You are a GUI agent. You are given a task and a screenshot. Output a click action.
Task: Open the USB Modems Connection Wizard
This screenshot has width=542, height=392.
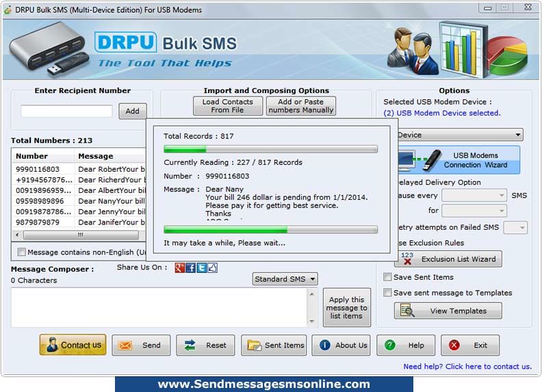pyautogui.click(x=459, y=160)
